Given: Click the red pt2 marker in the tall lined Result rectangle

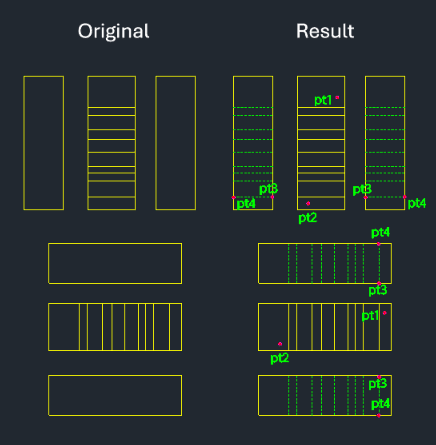Looking at the screenshot, I should click(308, 203).
